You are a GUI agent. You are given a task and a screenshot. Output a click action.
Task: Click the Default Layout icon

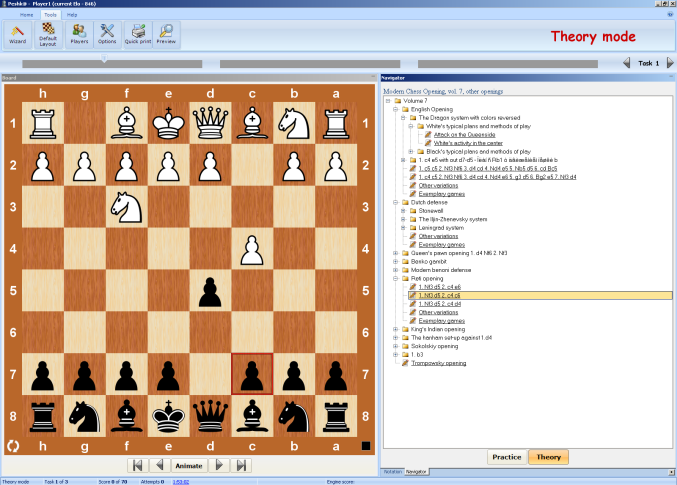click(x=48, y=35)
